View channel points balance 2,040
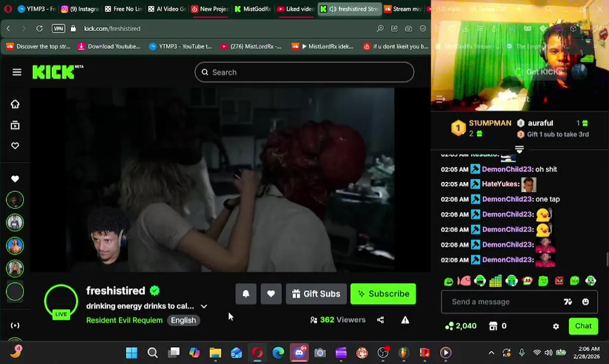The width and height of the screenshot is (609, 364). (460, 326)
